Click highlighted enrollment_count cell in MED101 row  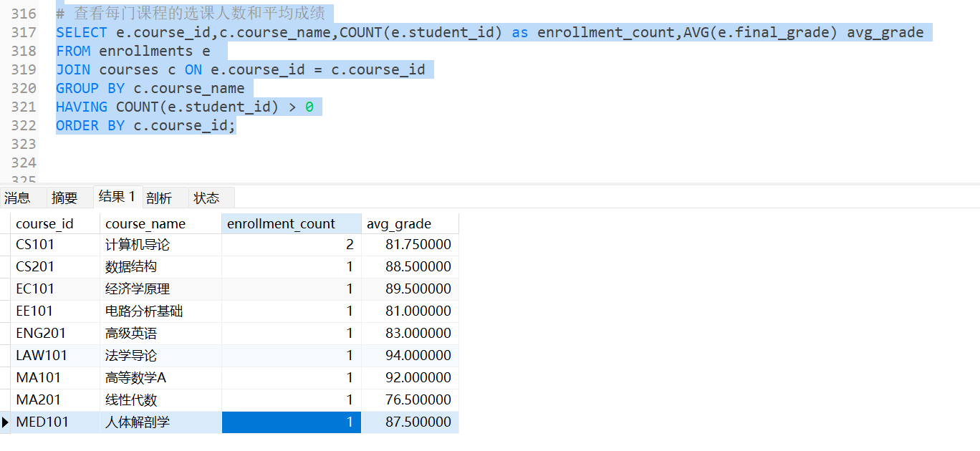[x=292, y=422]
